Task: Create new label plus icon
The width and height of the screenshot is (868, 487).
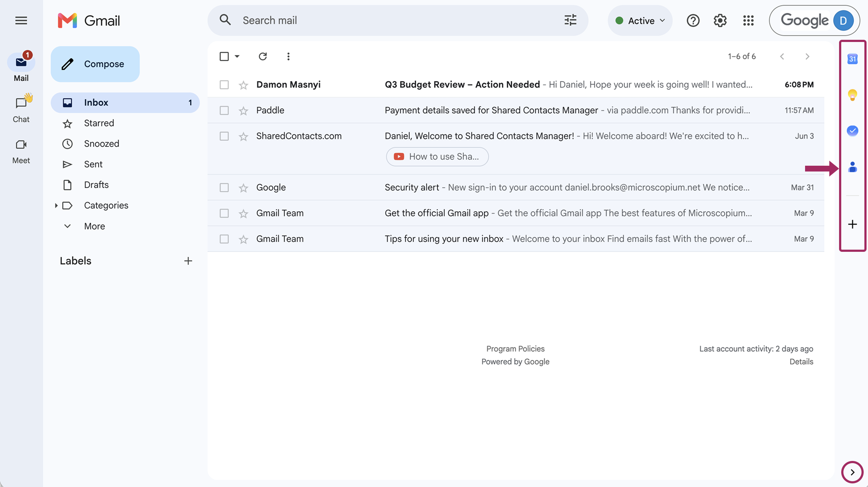Action: pos(188,261)
